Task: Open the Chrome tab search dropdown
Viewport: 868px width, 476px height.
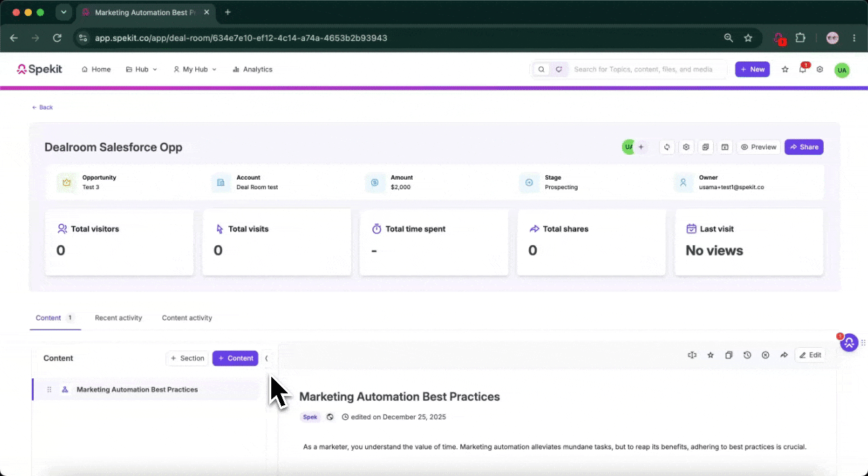Action: [64, 13]
